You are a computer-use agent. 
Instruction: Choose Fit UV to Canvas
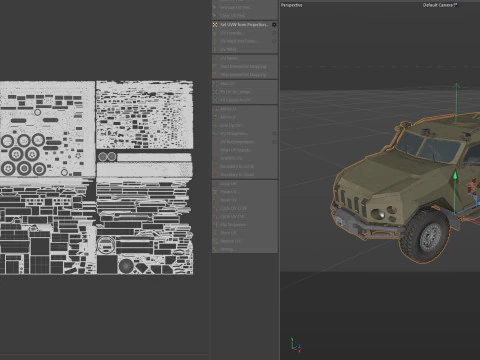coord(245,92)
